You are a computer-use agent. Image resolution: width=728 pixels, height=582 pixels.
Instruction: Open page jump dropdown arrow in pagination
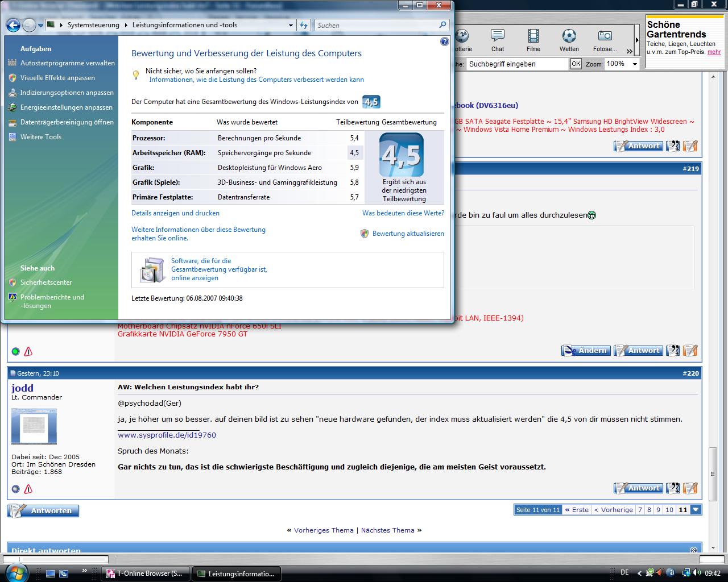(x=696, y=510)
